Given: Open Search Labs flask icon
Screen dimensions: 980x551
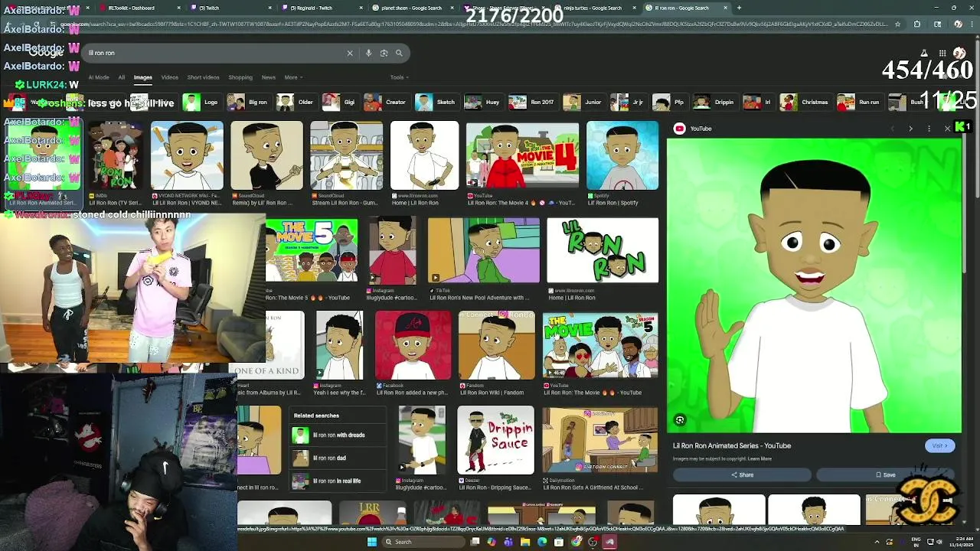Looking at the screenshot, I should pos(924,53).
